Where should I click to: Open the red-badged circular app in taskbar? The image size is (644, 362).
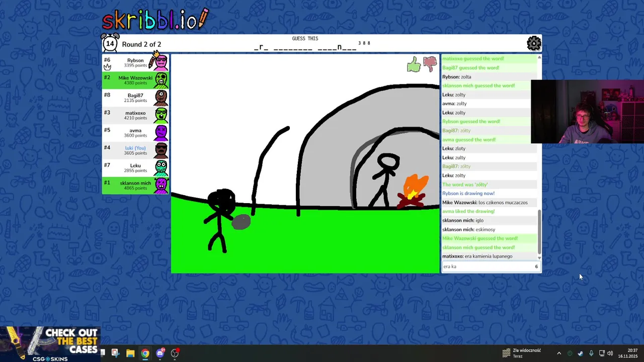pos(175,353)
